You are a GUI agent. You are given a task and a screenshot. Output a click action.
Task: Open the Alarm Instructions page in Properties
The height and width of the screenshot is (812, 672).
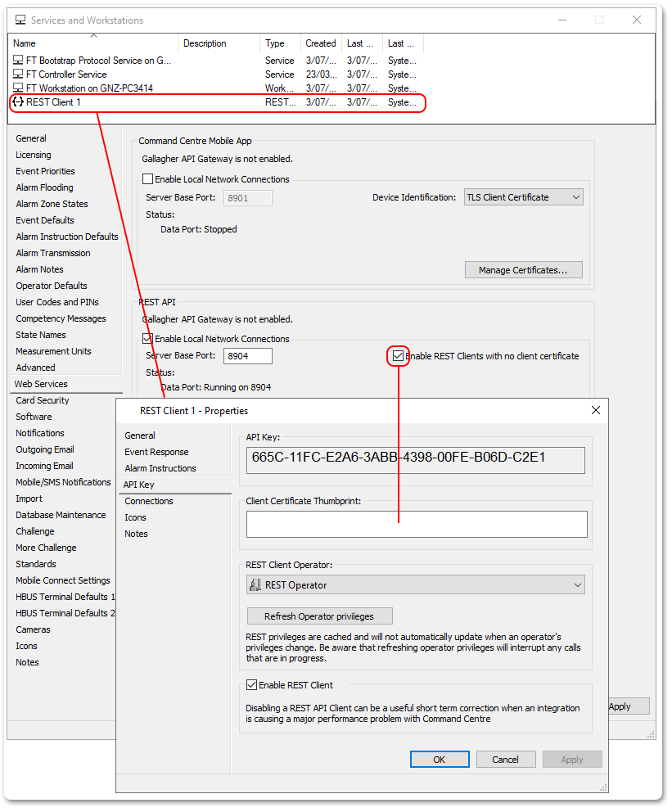pos(160,468)
